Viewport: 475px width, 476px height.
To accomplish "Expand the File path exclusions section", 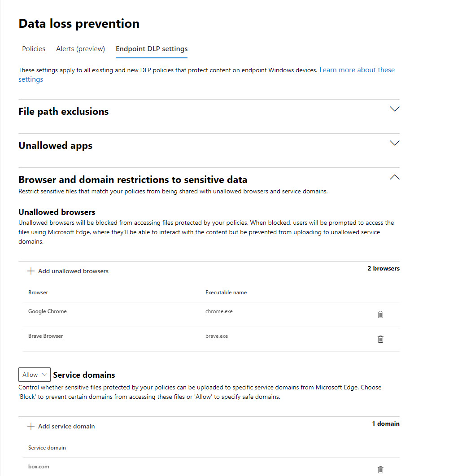I will pos(394,109).
